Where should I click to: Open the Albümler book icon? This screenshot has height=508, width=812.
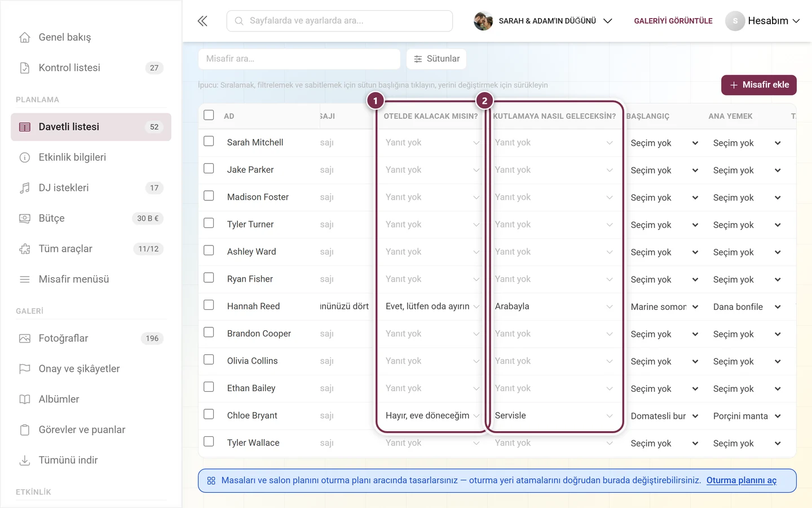tap(25, 400)
